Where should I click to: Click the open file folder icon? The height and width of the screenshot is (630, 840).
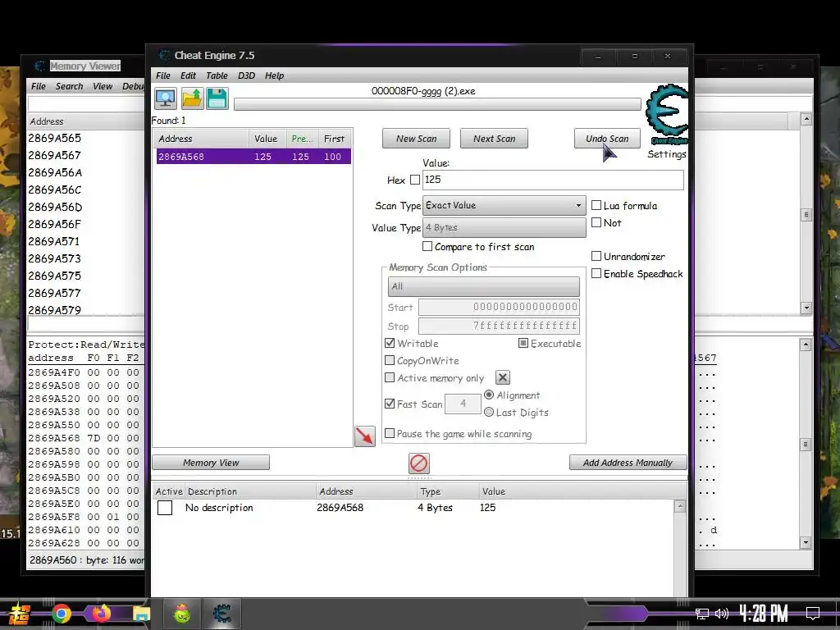[x=192, y=98]
